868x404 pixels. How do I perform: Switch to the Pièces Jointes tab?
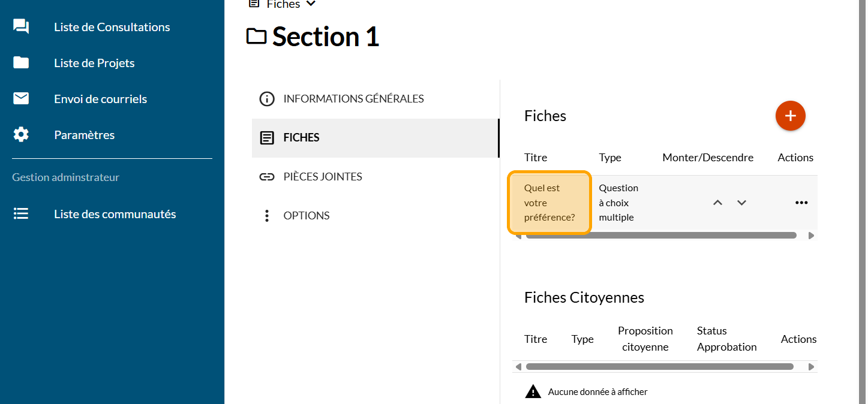pyautogui.click(x=322, y=177)
